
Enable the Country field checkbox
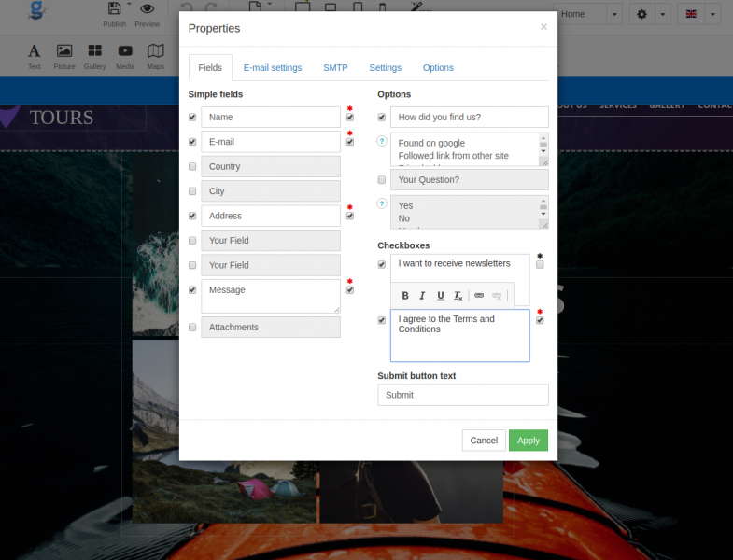[192, 166]
